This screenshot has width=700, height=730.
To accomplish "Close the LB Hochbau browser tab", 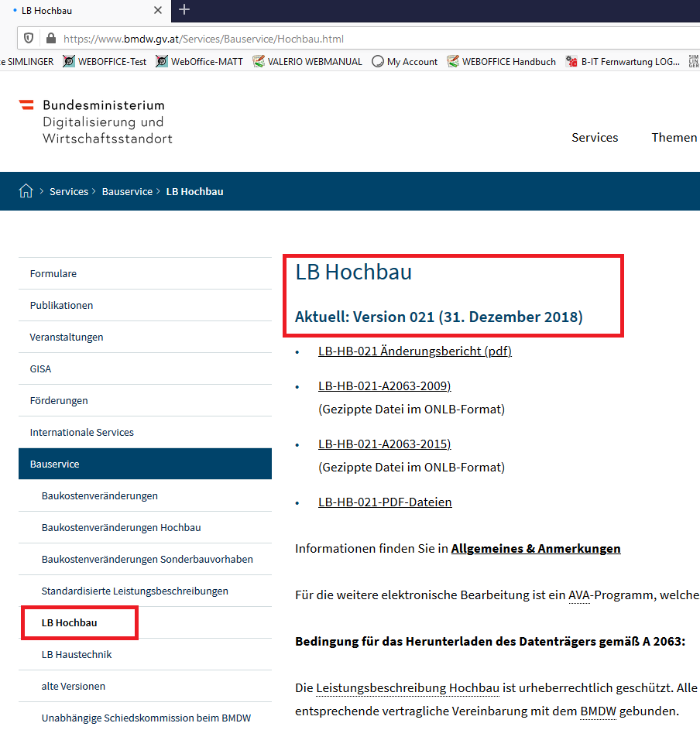I will coord(158,10).
